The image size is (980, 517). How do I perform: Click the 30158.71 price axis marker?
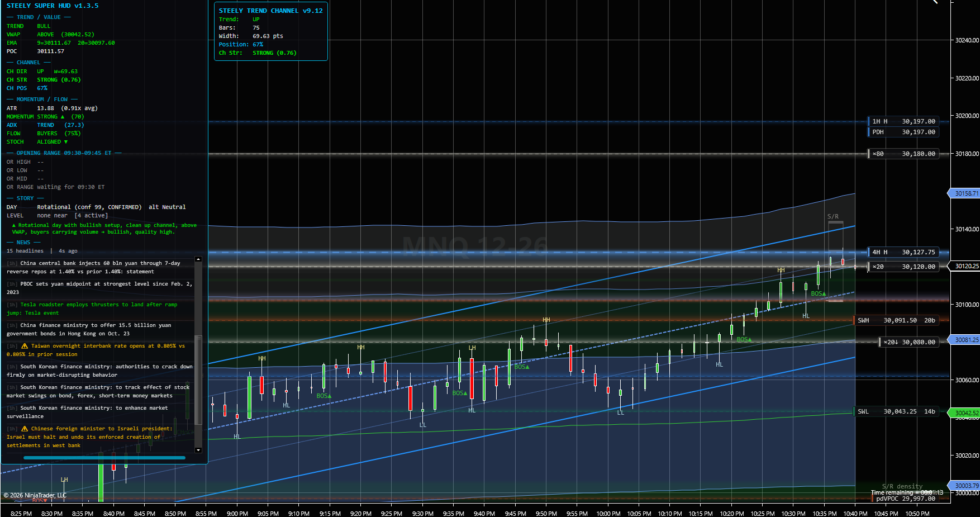[x=964, y=193]
